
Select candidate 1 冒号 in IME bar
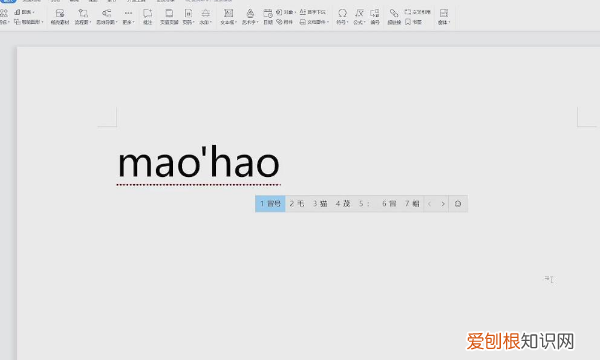pyautogui.click(x=270, y=204)
